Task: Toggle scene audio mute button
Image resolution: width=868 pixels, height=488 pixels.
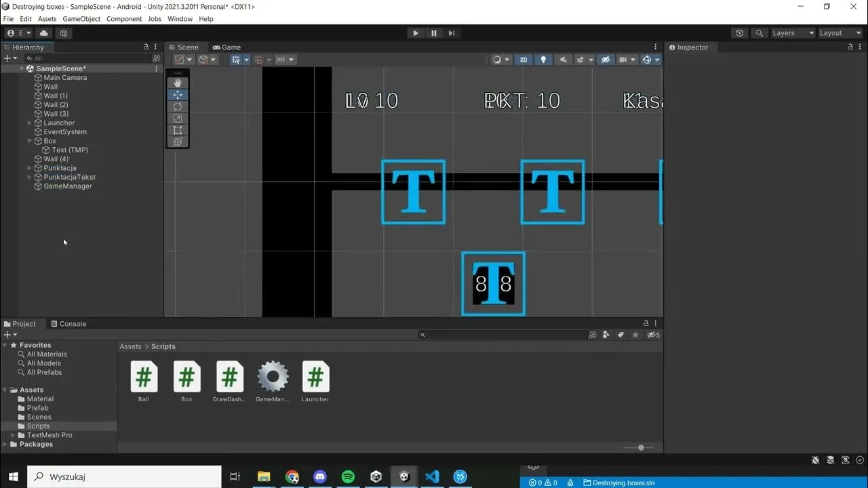Action: (x=563, y=60)
